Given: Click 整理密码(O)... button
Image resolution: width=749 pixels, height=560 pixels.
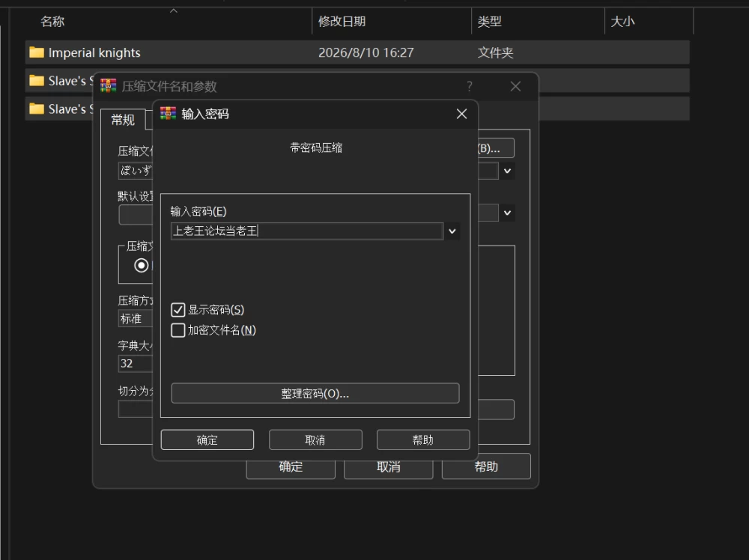Looking at the screenshot, I should point(315,393).
